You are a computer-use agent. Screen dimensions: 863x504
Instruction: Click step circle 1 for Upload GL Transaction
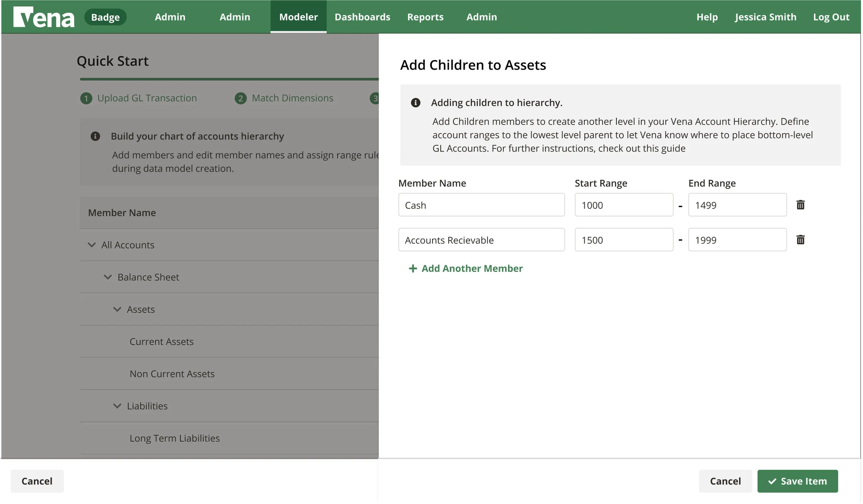coord(86,98)
